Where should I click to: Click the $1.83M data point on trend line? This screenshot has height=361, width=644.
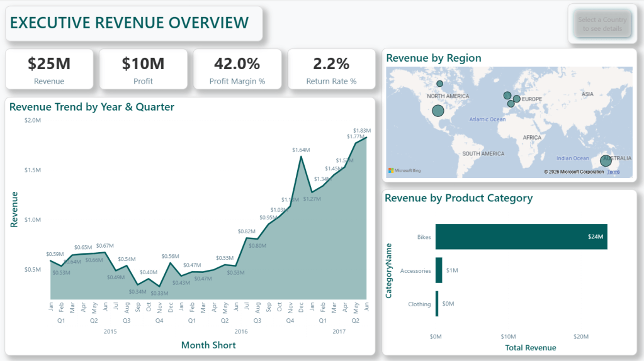coord(366,138)
